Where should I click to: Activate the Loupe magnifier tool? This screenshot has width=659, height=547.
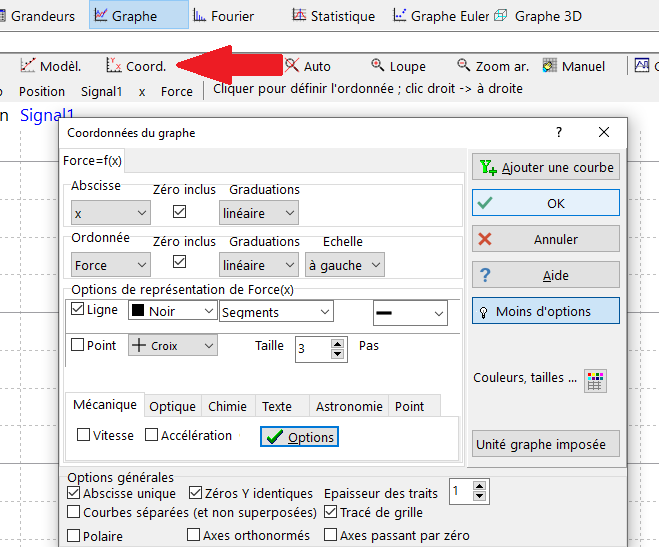pyautogui.click(x=398, y=66)
